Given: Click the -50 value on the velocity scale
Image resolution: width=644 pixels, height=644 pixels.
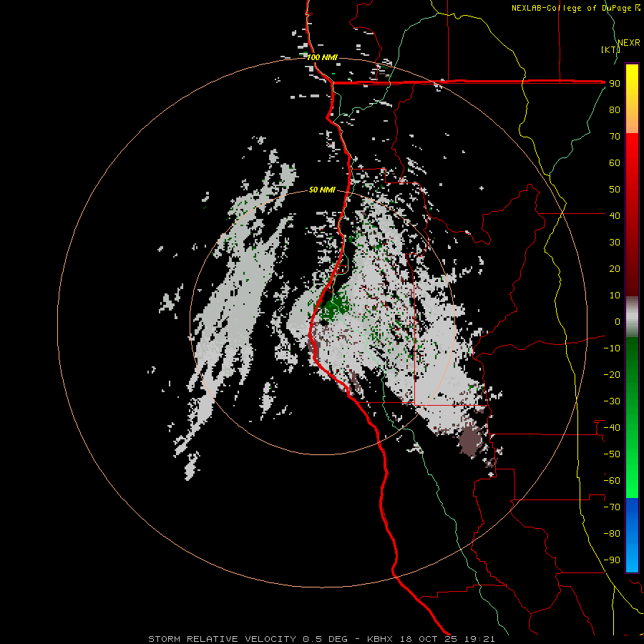Looking at the screenshot, I should pyautogui.click(x=612, y=454).
